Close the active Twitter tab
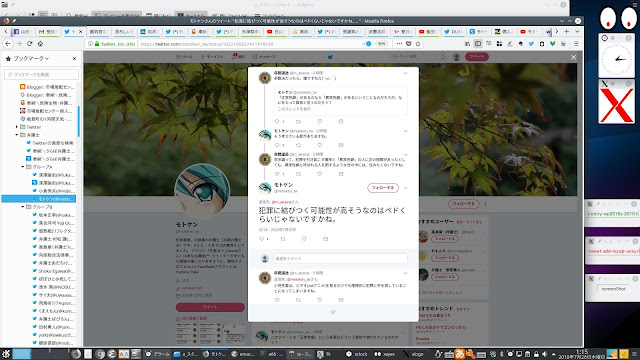This screenshot has width=640, height=360. pyautogui.click(x=80, y=31)
